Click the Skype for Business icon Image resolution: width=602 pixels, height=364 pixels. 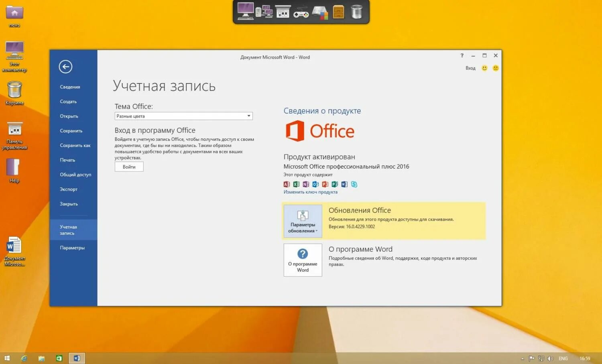(x=354, y=184)
